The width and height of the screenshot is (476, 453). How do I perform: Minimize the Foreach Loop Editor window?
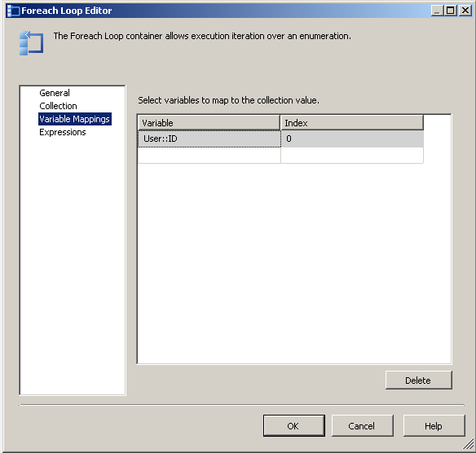point(437,11)
